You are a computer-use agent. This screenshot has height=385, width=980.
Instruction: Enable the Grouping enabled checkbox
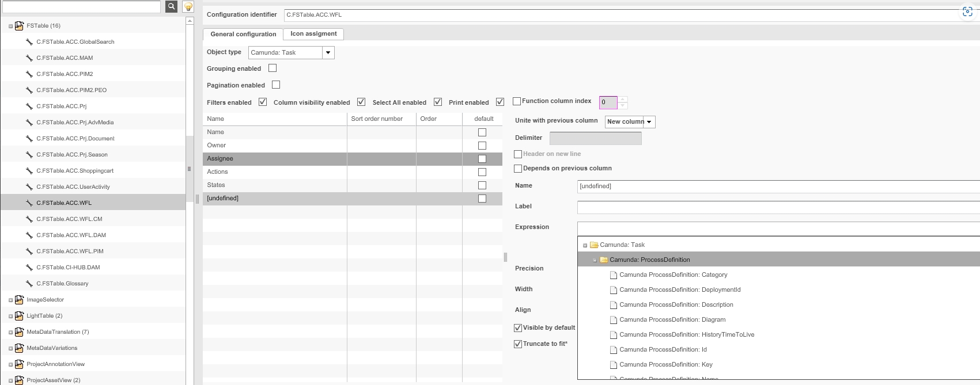coord(273,68)
